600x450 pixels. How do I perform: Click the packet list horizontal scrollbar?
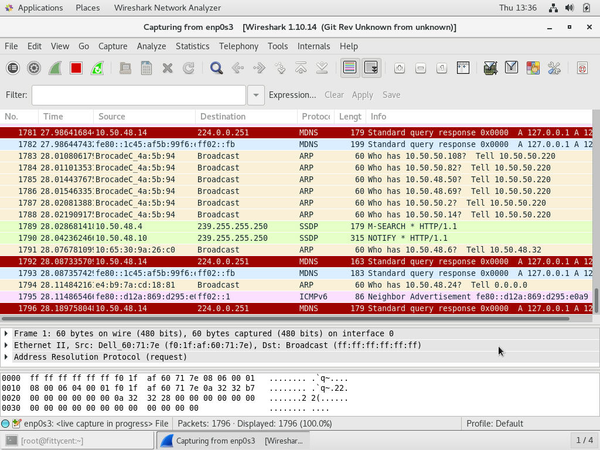click(285, 318)
